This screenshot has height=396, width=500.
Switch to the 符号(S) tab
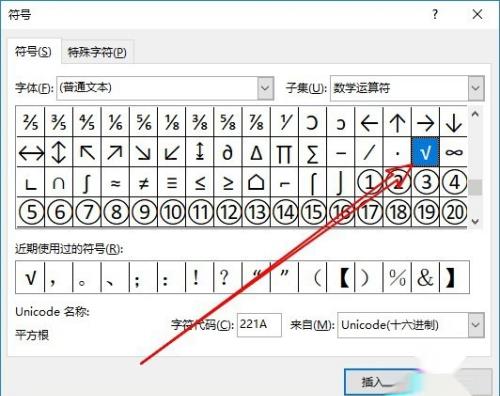[x=33, y=52]
